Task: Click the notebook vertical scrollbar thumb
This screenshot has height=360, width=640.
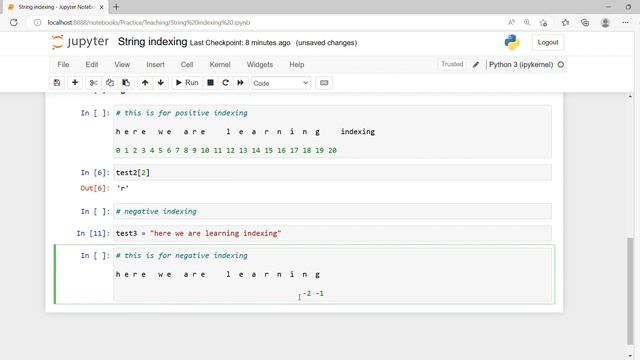Action: [631, 291]
